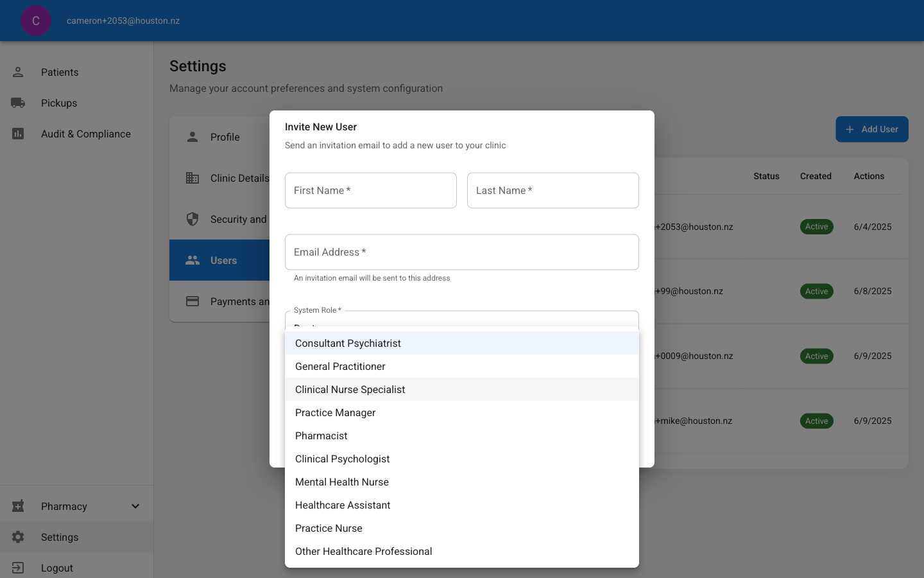Click the +0009@houston.nz email cell
Viewport: 924px width, 578px height.
(694, 356)
